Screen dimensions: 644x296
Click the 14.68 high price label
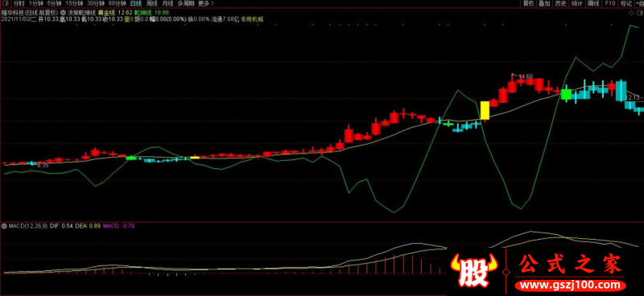[x=526, y=76]
